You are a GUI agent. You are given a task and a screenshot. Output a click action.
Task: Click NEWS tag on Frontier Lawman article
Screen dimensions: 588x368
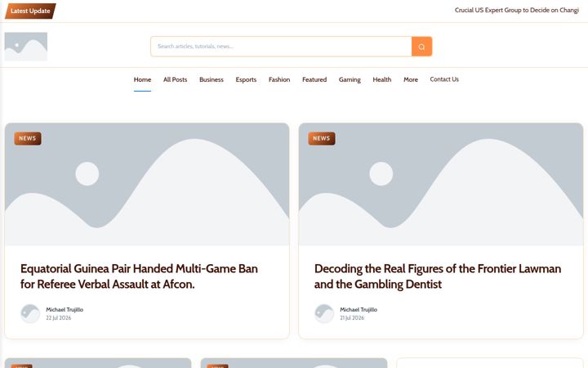(322, 138)
